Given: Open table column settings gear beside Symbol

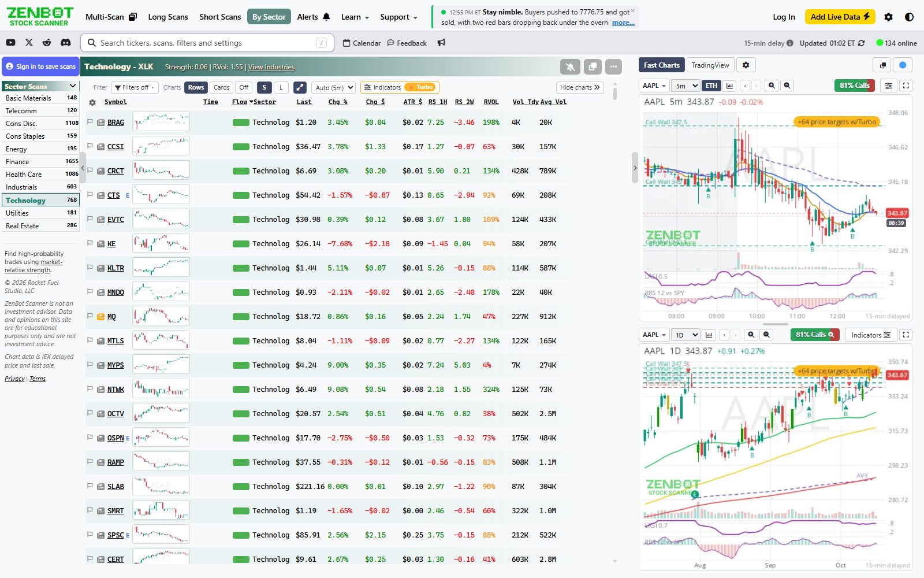Looking at the screenshot, I should click(x=92, y=102).
